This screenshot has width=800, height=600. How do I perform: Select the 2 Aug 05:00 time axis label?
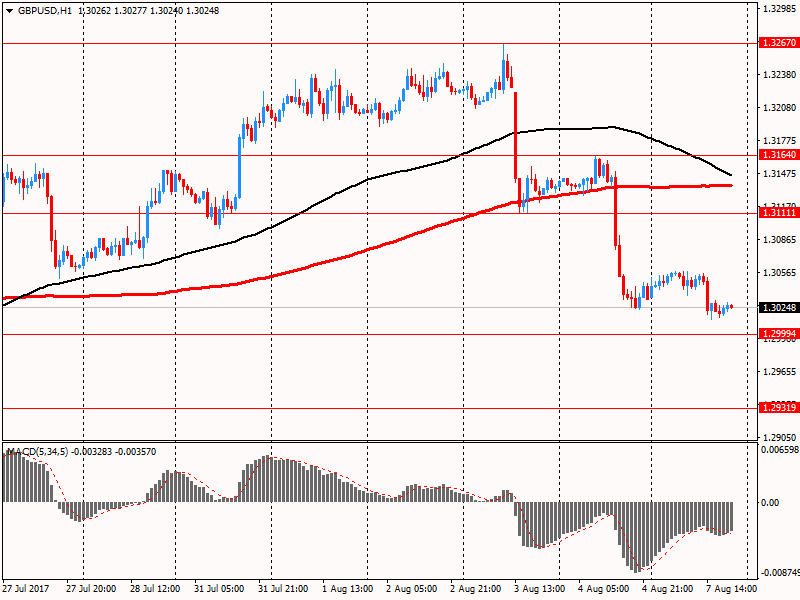[x=412, y=588]
